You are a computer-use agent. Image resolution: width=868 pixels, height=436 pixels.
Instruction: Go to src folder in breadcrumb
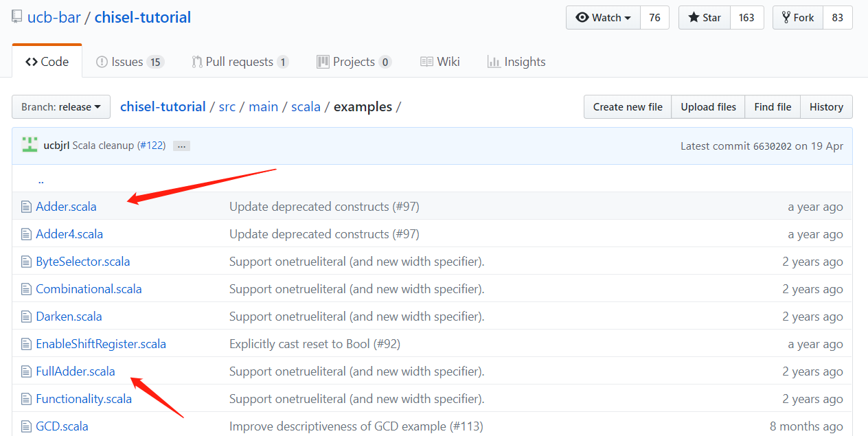tap(227, 107)
